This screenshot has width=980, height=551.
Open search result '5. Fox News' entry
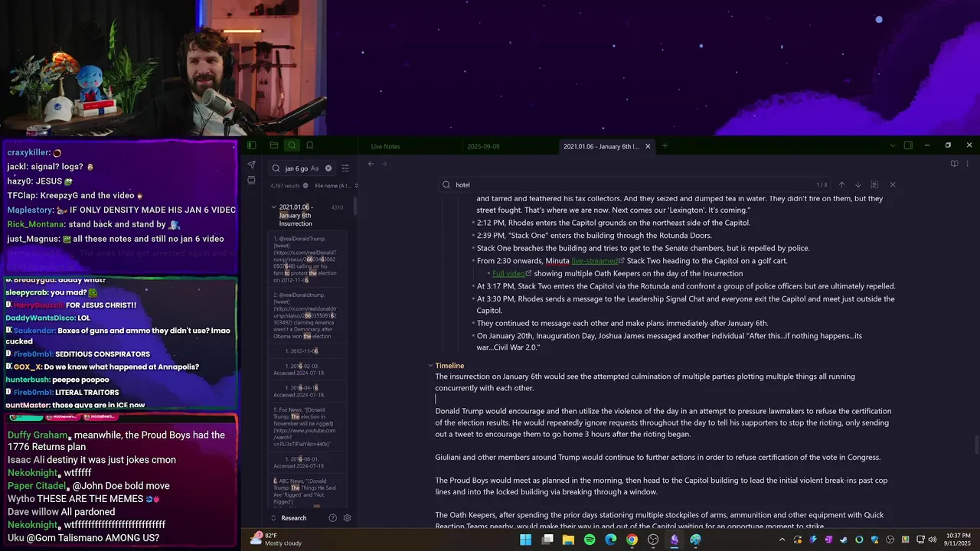305,427
